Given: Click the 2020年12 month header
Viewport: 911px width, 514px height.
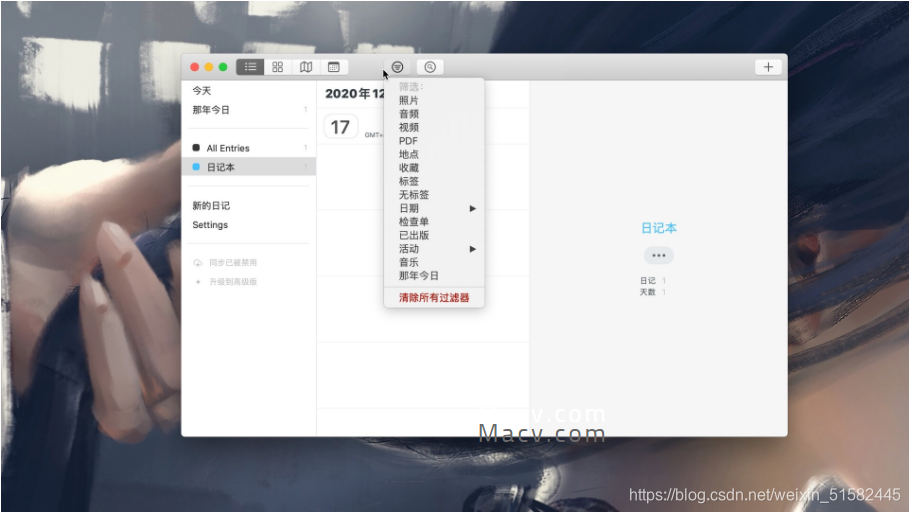Looking at the screenshot, I should pos(354,94).
